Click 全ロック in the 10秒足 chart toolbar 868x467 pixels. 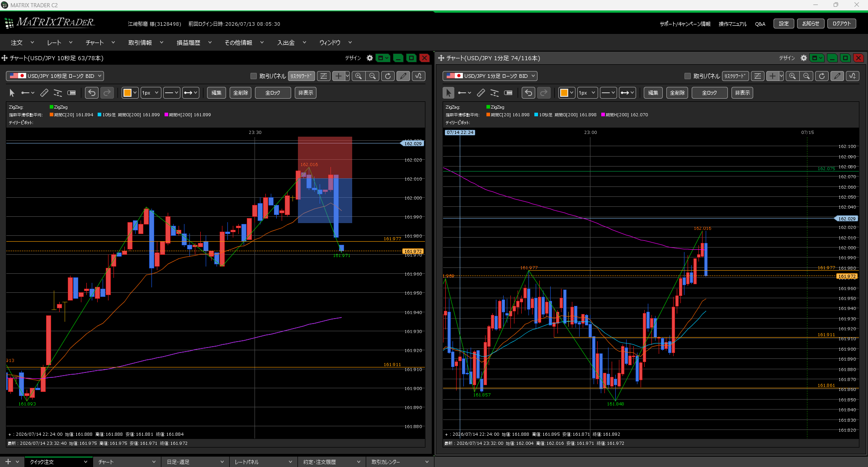tap(273, 93)
